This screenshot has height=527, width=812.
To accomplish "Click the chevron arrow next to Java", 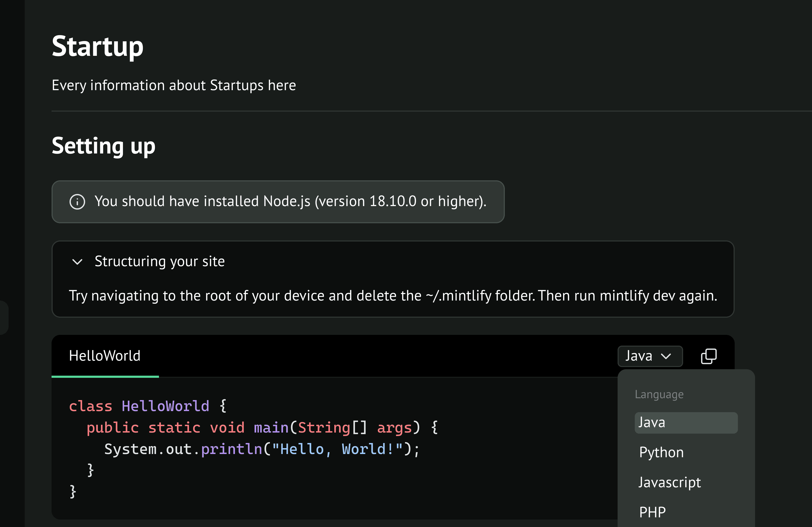I will coord(666,356).
